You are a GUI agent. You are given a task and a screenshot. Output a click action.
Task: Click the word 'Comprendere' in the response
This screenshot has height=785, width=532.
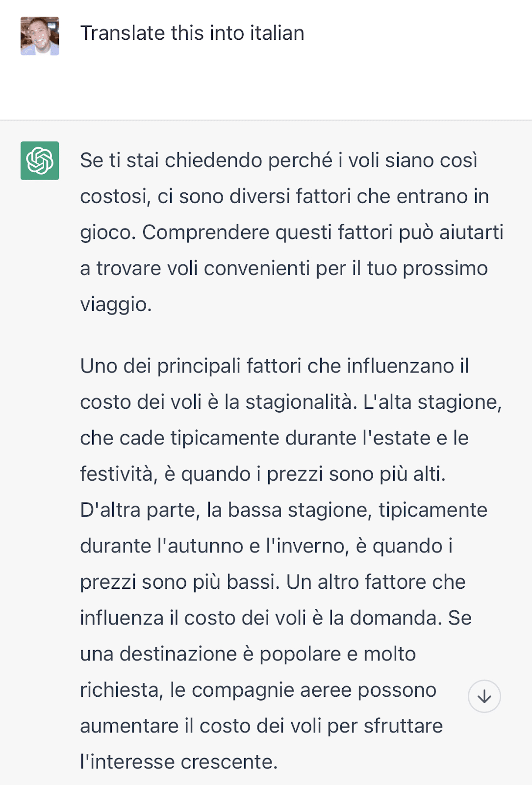206,233
